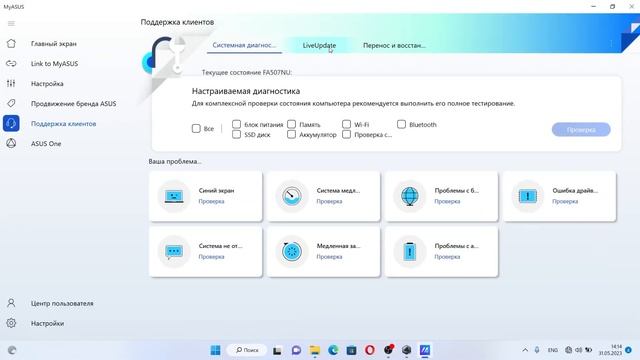Switch to Перенос и восстан... tab
The image size is (640, 360).
pos(394,45)
